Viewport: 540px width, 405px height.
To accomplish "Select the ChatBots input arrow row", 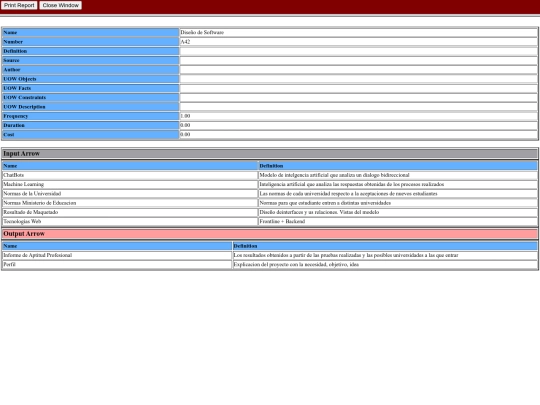I will pos(270,175).
